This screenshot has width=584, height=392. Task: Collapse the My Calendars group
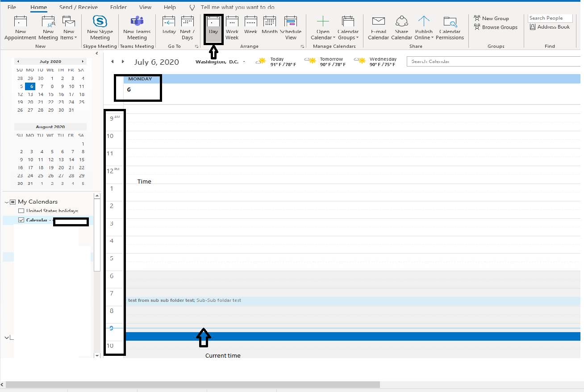click(x=6, y=202)
